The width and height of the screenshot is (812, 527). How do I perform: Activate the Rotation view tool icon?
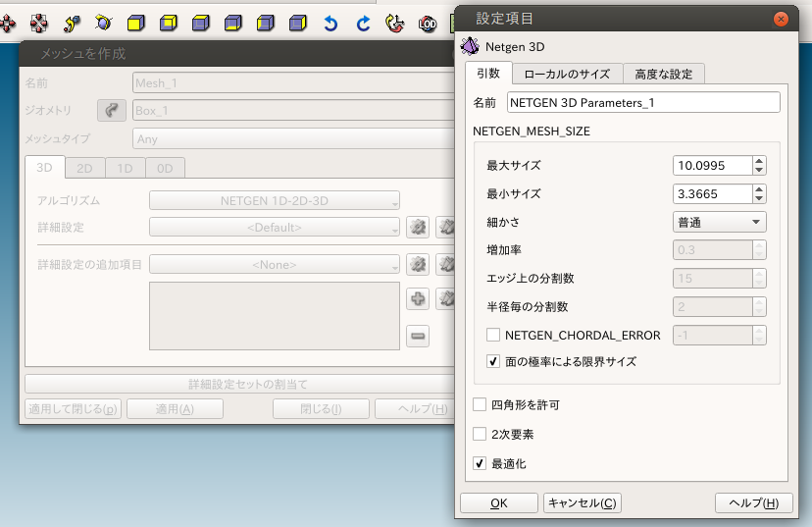tap(104, 24)
